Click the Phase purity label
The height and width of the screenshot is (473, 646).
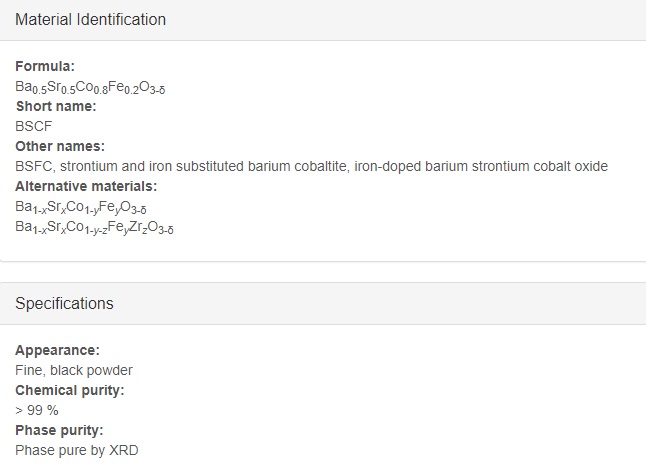point(59,430)
